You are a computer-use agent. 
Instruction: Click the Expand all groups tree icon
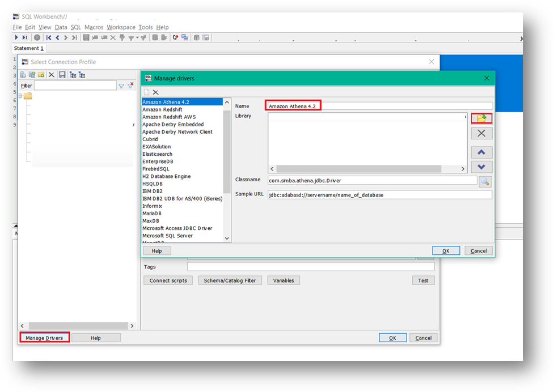pyautogui.click(x=73, y=74)
